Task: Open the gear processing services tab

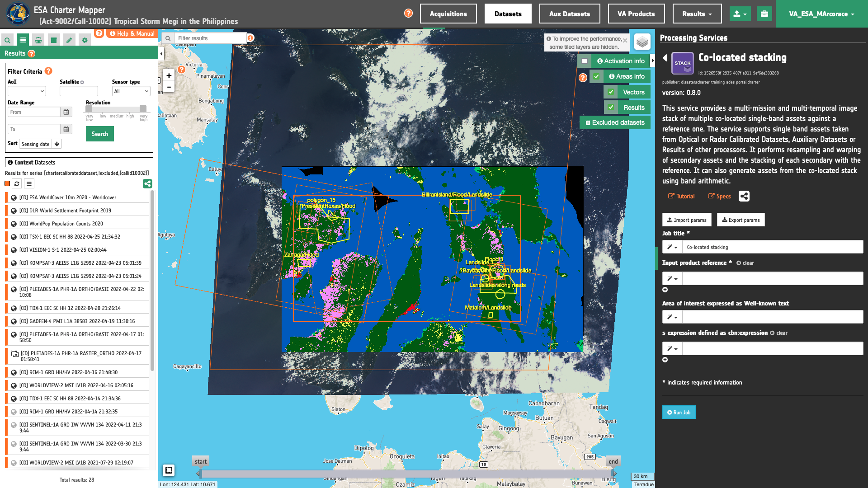Action: [x=85, y=40]
